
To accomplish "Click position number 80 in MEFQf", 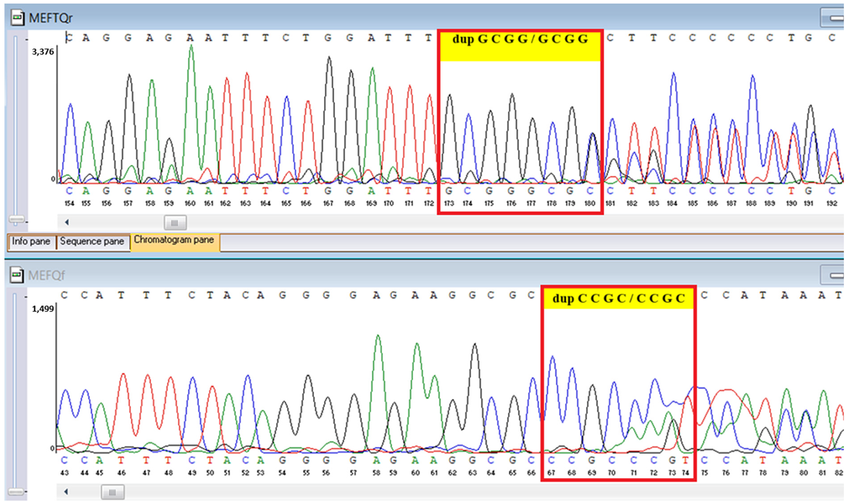I will click(805, 473).
